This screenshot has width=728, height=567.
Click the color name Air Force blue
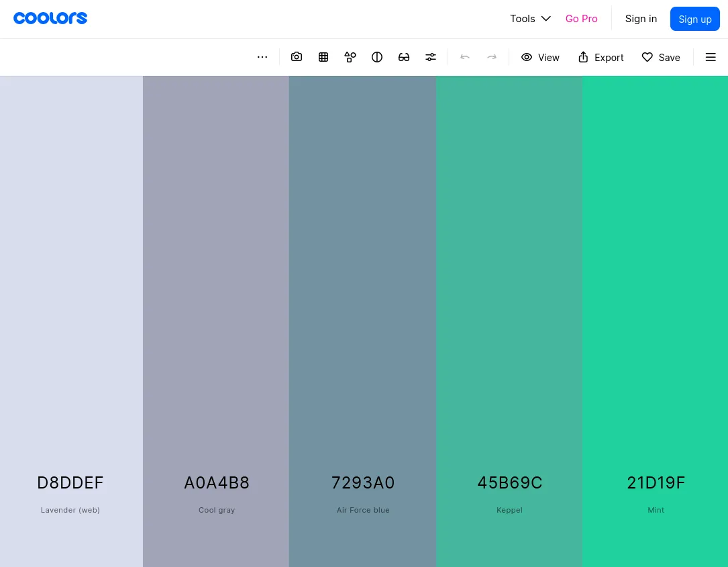tap(363, 510)
